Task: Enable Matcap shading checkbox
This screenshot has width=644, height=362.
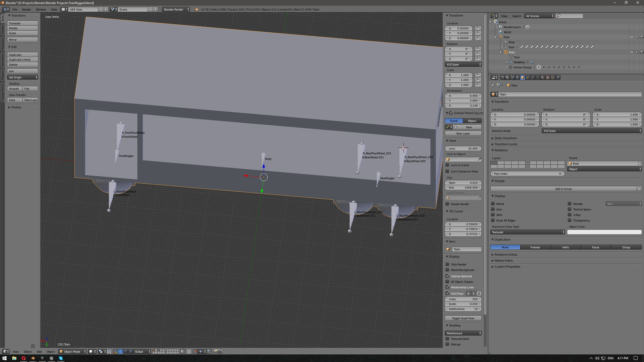Action: click(x=448, y=344)
